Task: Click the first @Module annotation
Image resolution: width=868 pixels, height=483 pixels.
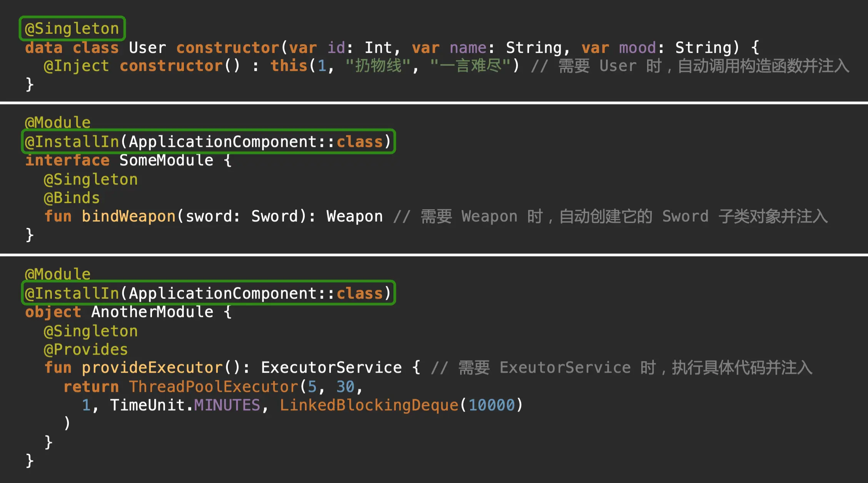Action: [58, 122]
